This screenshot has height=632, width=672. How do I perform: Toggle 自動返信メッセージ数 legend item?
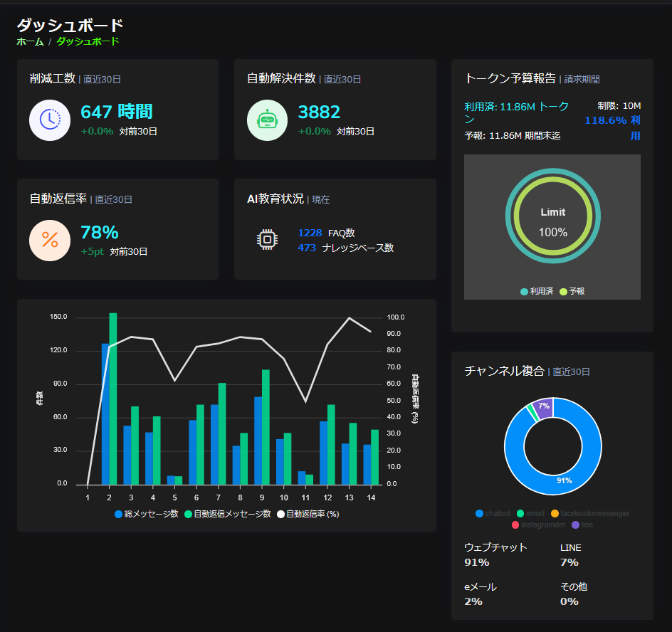[x=228, y=514]
